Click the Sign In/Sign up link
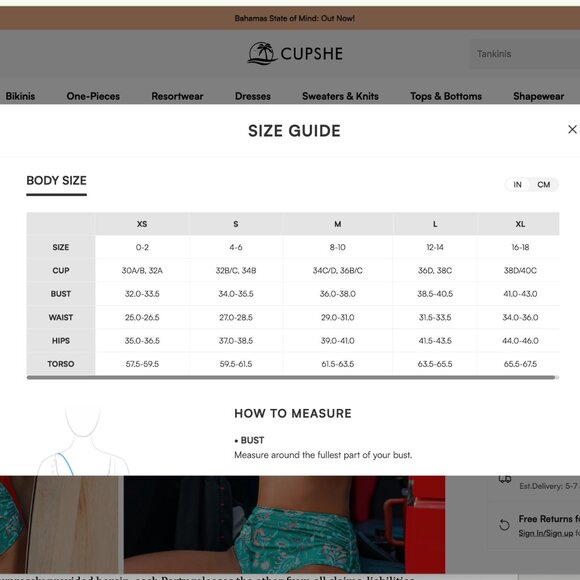 click(546, 533)
